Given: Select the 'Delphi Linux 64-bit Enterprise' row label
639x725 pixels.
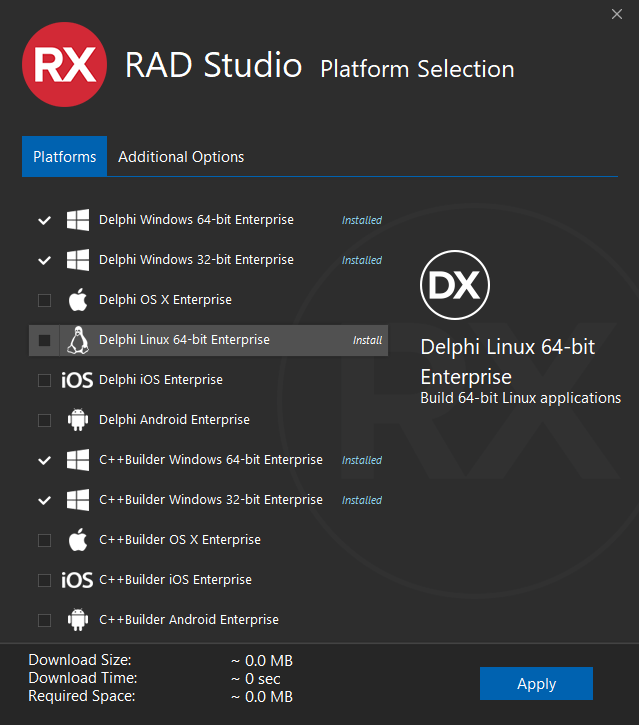Looking at the screenshot, I should pyautogui.click(x=184, y=340).
